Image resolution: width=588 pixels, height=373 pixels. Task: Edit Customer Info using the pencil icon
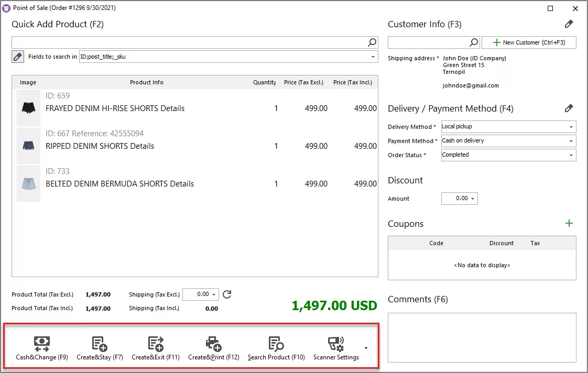click(569, 24)
